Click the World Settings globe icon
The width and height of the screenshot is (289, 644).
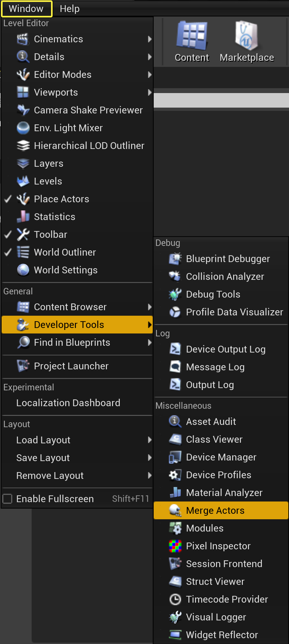click(x=23, y=270)
